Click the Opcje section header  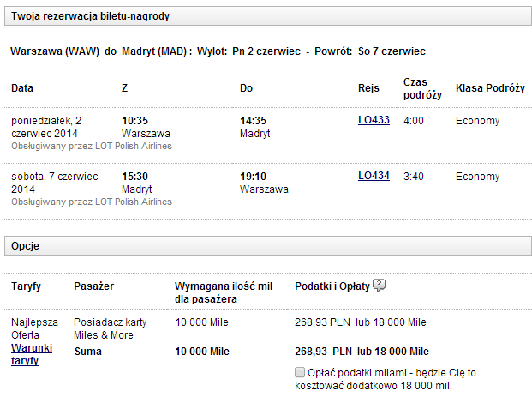click(x=25, y=245)
